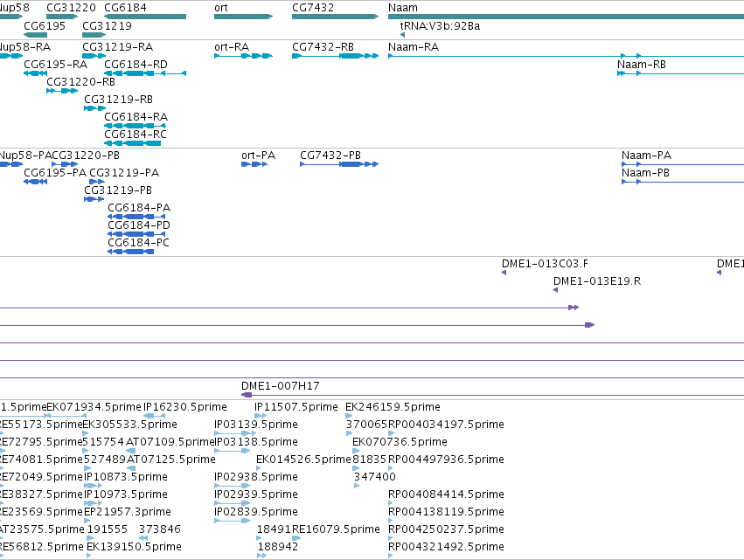Select the CG7432 gene arrow bar

coord(335,17)
